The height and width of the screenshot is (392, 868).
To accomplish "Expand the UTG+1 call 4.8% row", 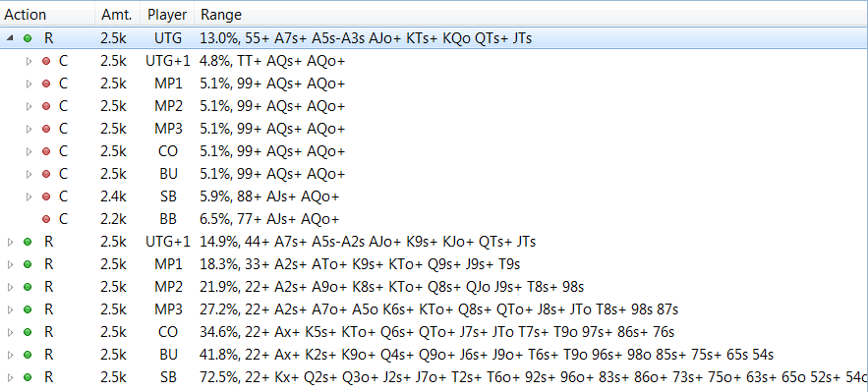I will (x=29, y=61).
